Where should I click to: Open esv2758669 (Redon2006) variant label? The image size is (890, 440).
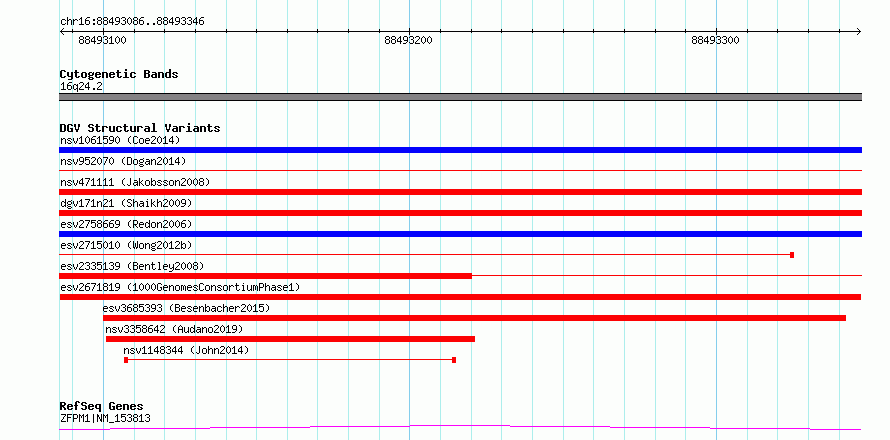(126, 224)
